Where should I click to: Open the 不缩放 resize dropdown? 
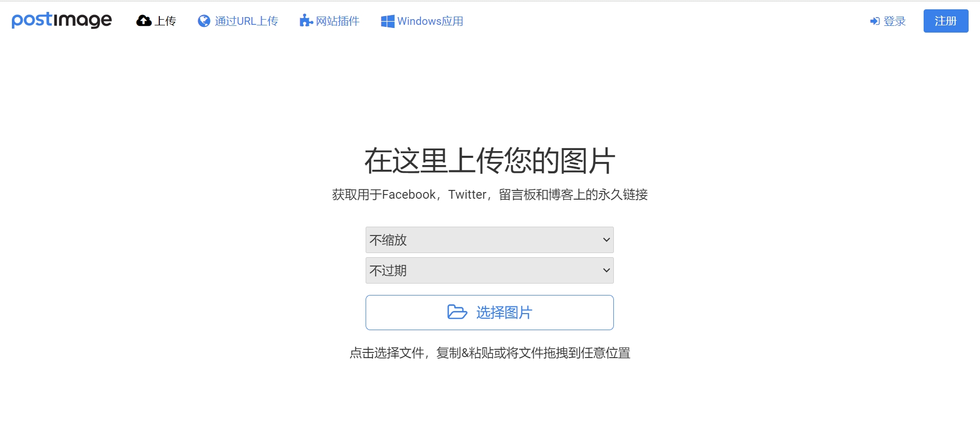pyautogui.click(x=489, y=240)
